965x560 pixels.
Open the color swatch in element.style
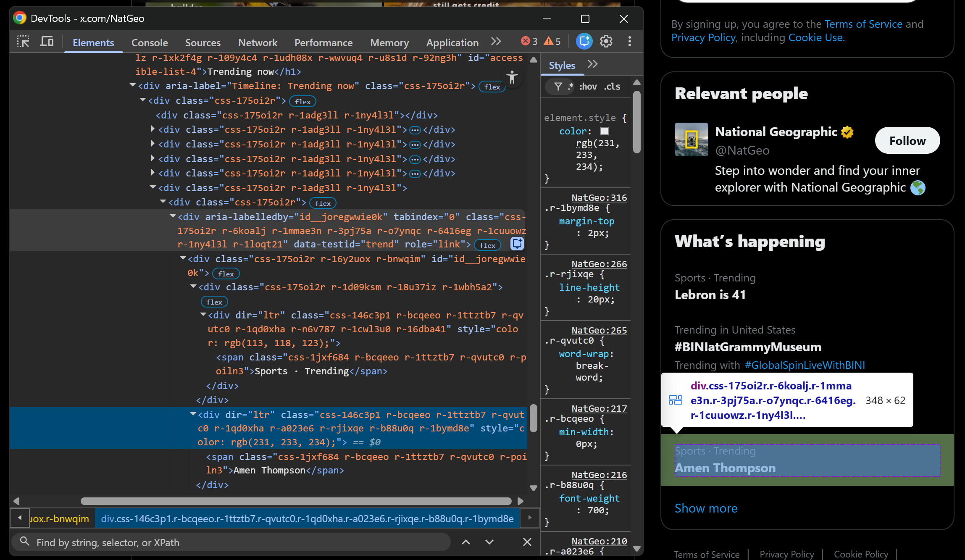pyautogui.click(x=604, y=131)
